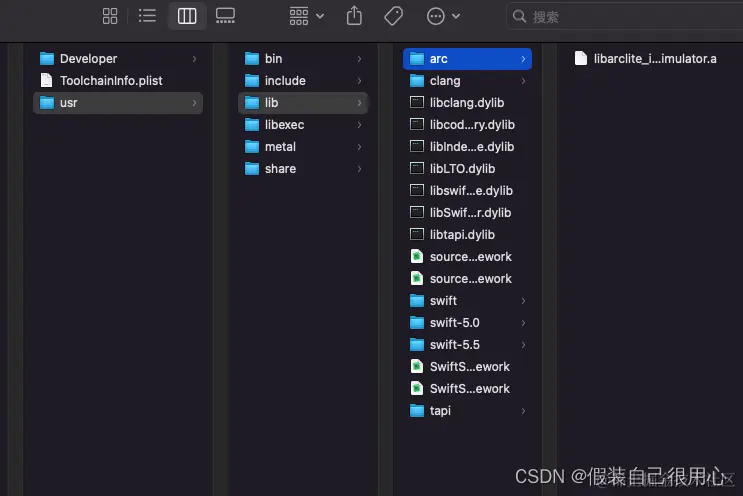Select libtapi.dylib file
Screen dimensions: 743x496
(x=467, y=234)
